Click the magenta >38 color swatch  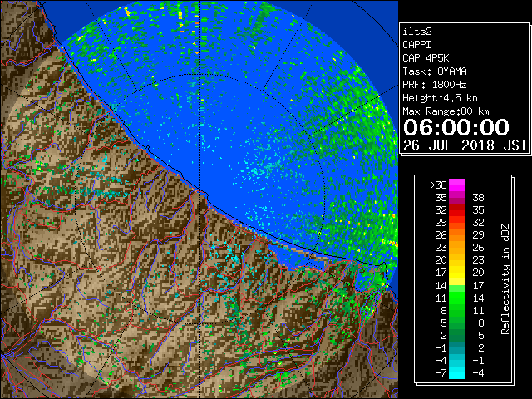(457, 185)
